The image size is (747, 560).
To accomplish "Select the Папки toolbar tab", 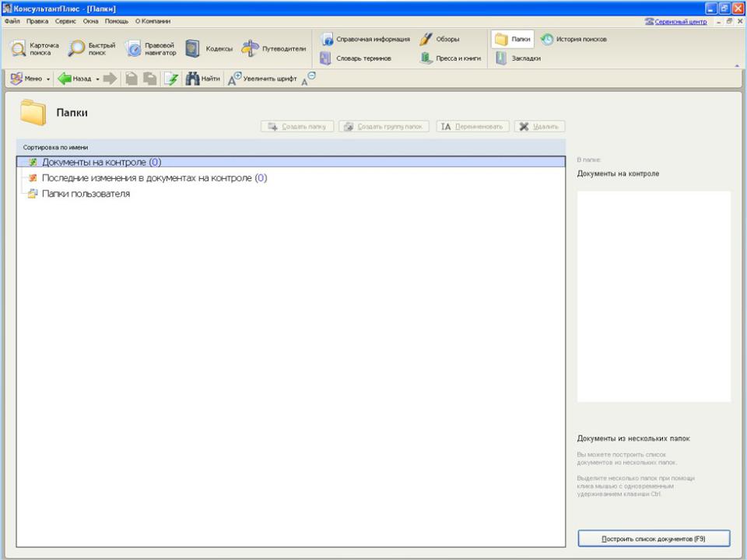I will pyautogui.click(x=513, y=39).
